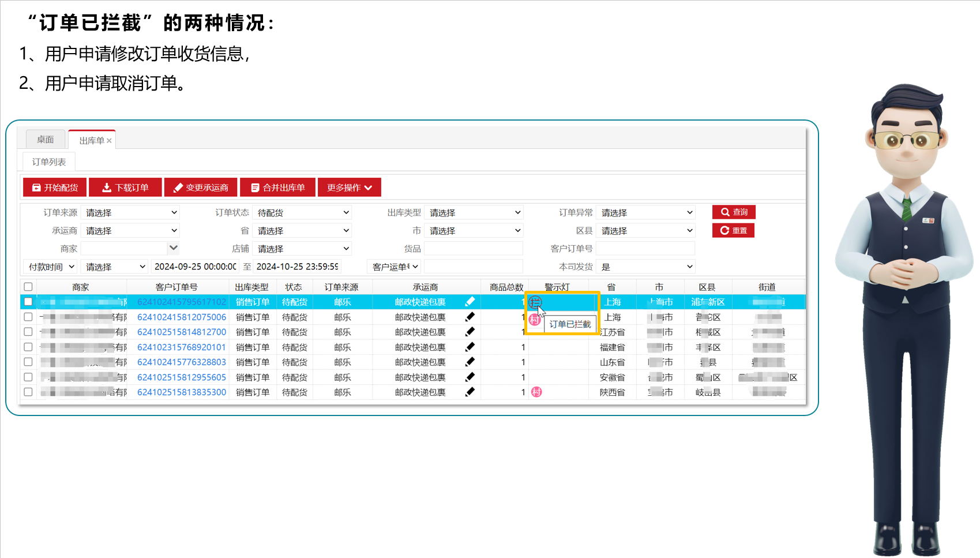Image resolution: width=980 pixels, height=558 pixels.
Task: Open order link 624102415812075006
Action: coord(182,317)
